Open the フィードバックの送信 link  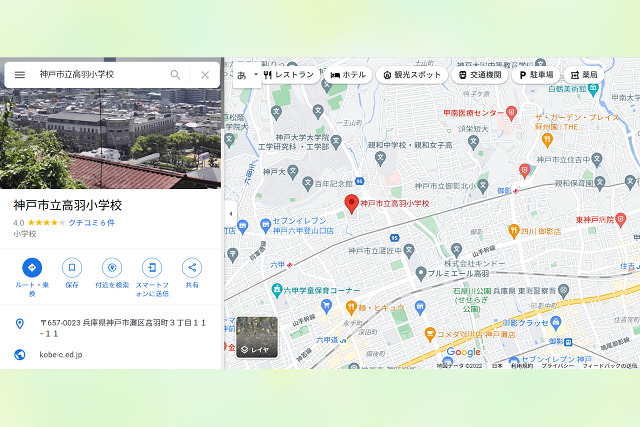pyautogui.click(x=610, y=366)
